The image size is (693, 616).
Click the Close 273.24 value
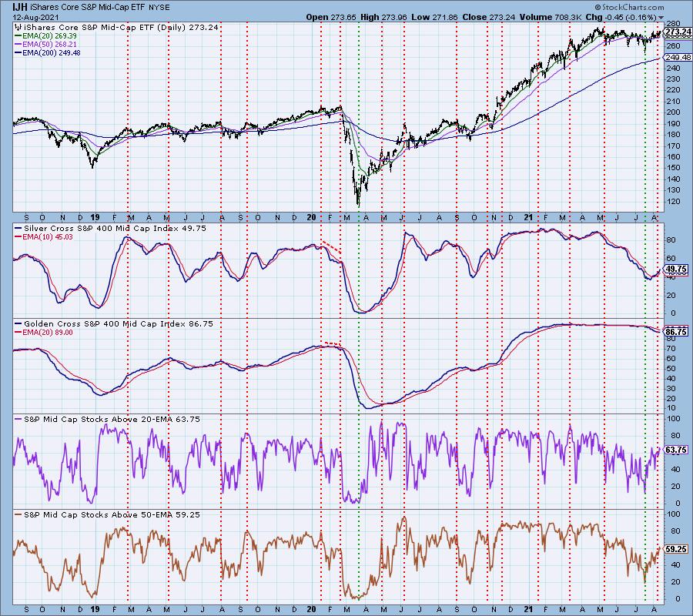click(x=489, y=17)
